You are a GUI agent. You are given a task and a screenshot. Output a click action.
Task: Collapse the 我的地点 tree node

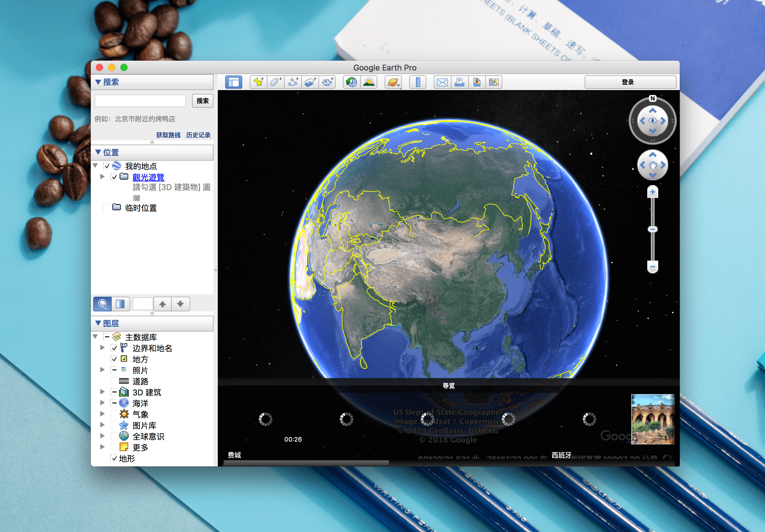coord(95,165)
